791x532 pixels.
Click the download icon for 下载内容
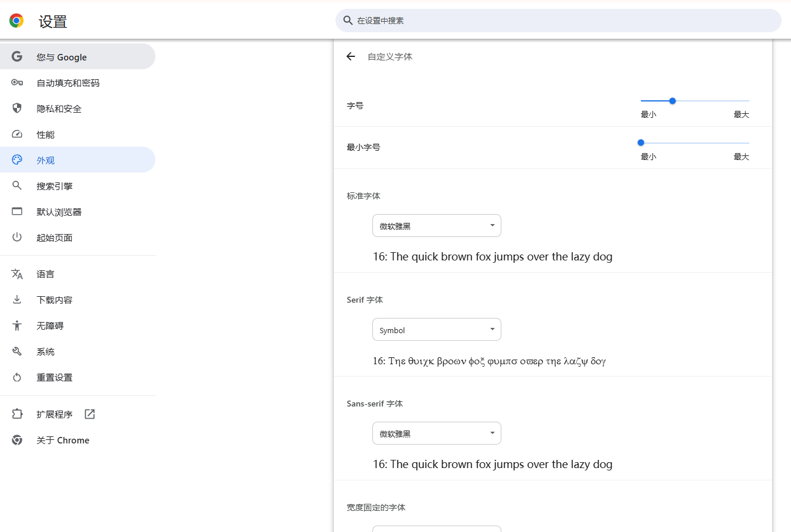point(17,300)
